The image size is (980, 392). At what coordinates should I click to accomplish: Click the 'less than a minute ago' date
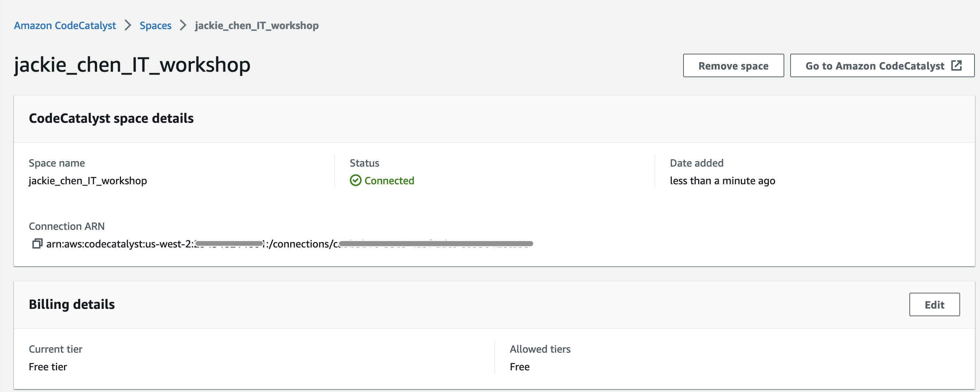[x=722, y=181]
